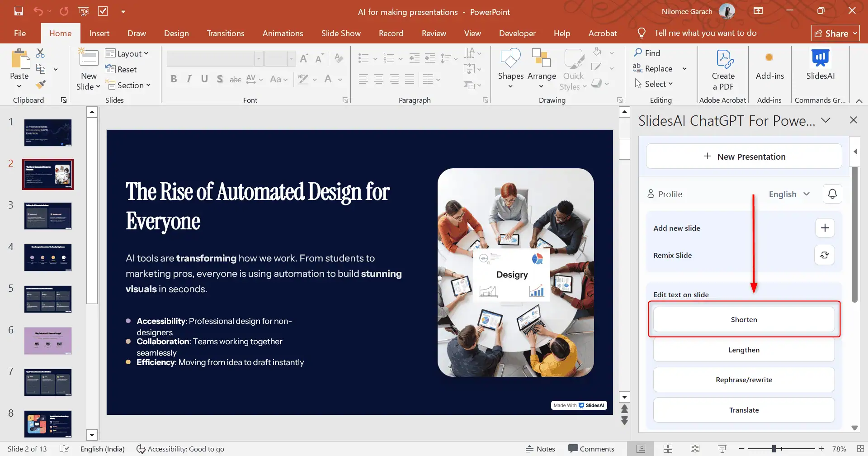Screen dimensions: 868x456
Task: Click the Lengthen button
Action: (744, 350)
